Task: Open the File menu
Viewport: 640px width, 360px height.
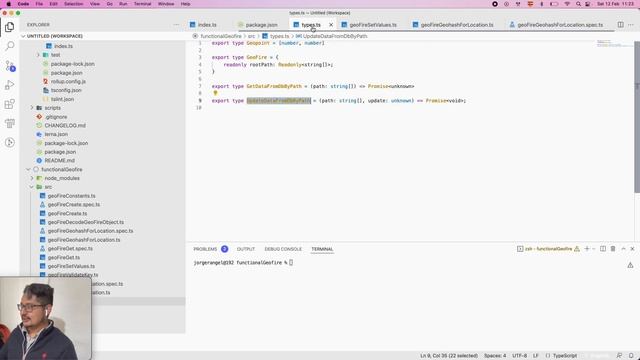Action: (x=39, y=4)
